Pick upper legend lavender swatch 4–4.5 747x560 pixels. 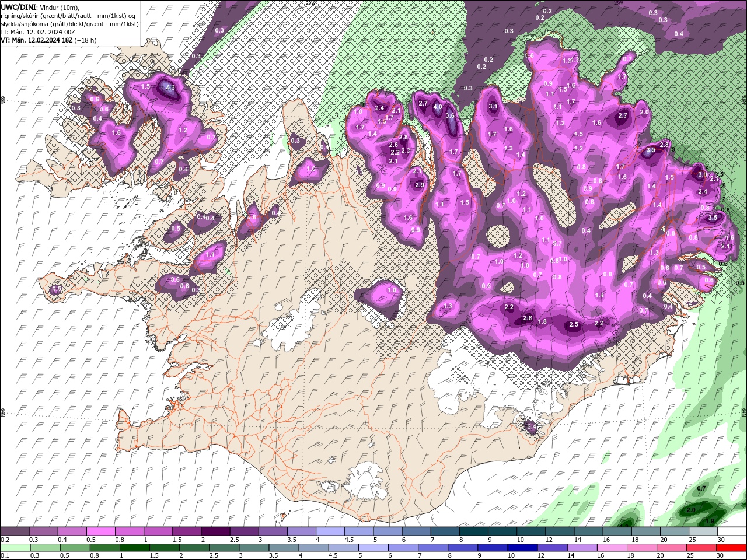click(330, 531)
